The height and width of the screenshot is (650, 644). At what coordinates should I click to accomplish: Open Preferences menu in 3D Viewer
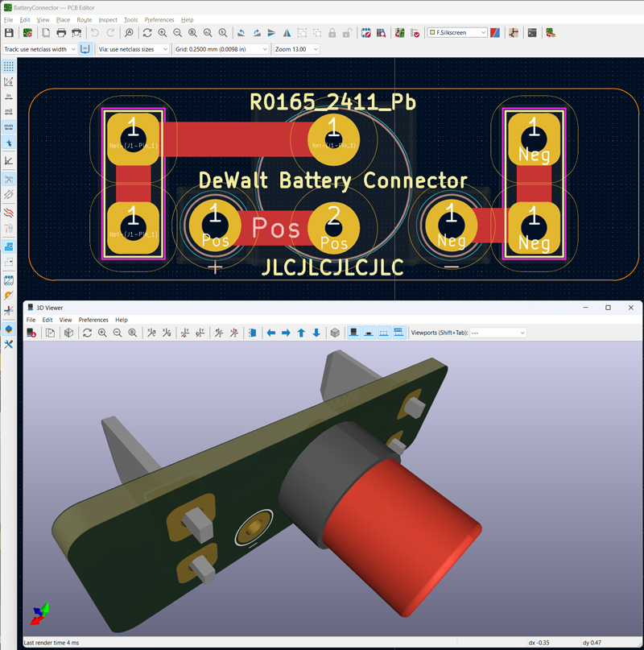point(93,320)
